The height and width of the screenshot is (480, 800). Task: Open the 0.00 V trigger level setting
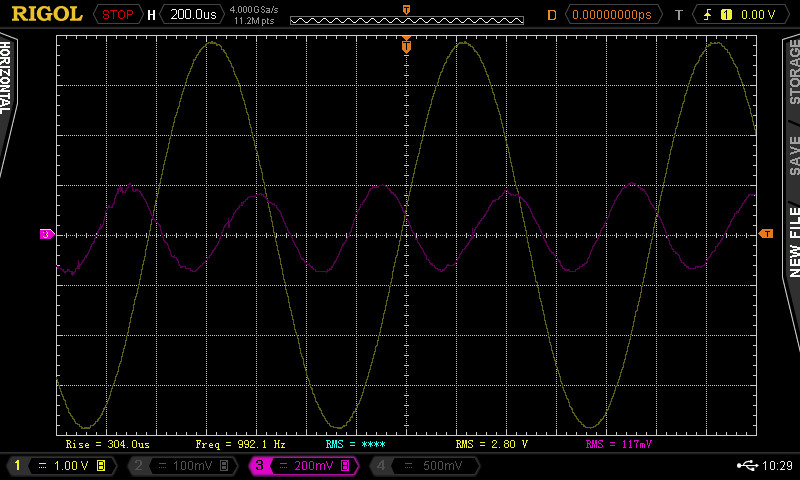[758, 15]
